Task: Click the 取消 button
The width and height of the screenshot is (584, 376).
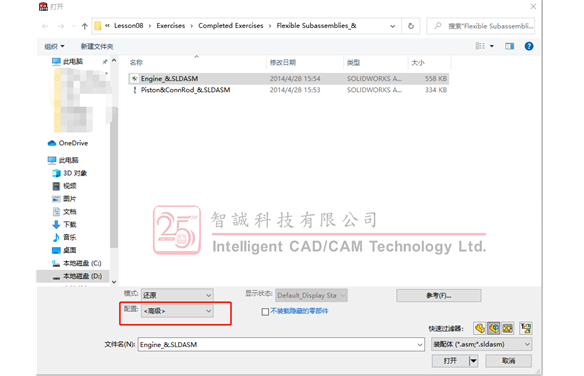Action: 508,361
